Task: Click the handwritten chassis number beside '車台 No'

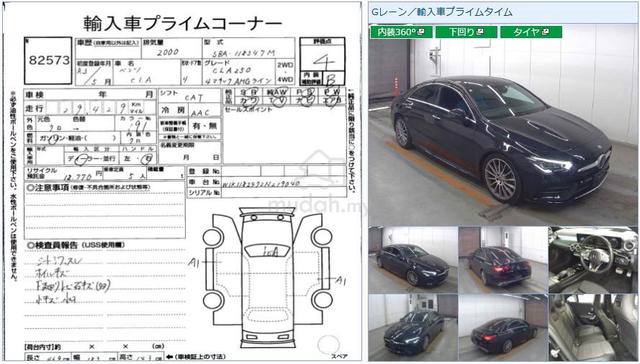Action: coord(261,183)
